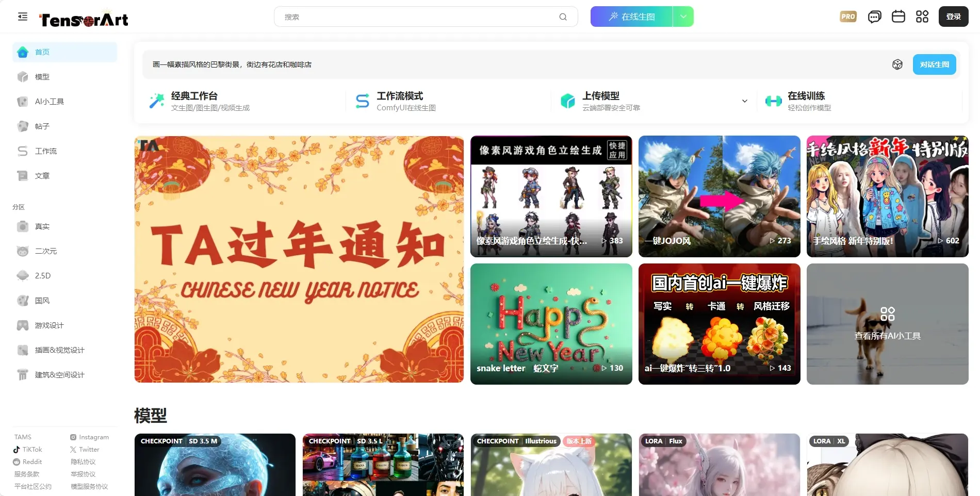
Task: Open the 工作流 sidebar item
Action: (45, 151)
